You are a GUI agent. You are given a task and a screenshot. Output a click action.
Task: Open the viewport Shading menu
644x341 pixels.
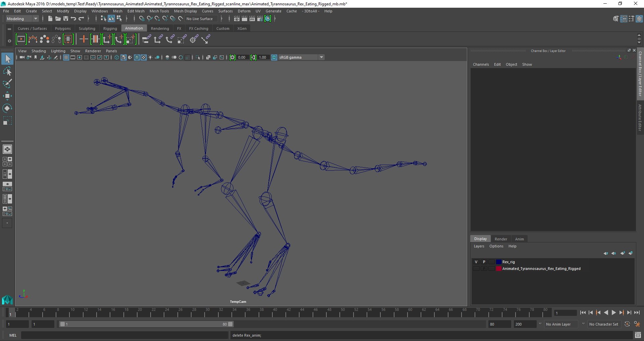[x=39, y=51]
